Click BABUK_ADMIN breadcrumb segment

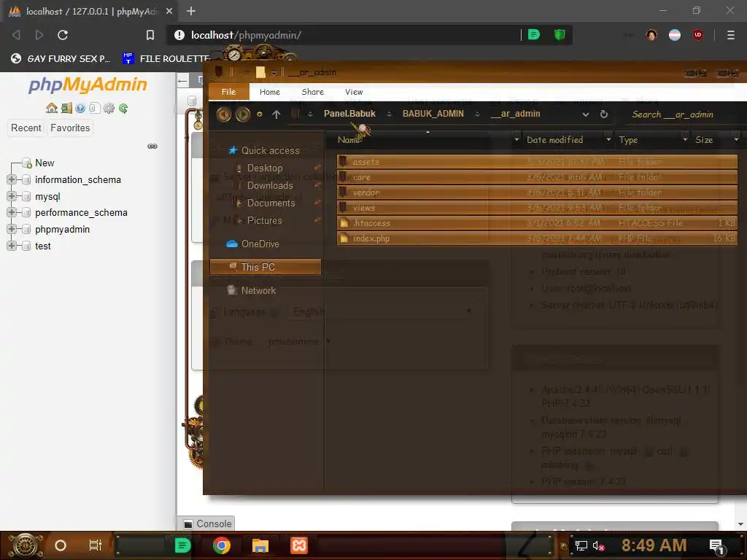coord(433,114)
